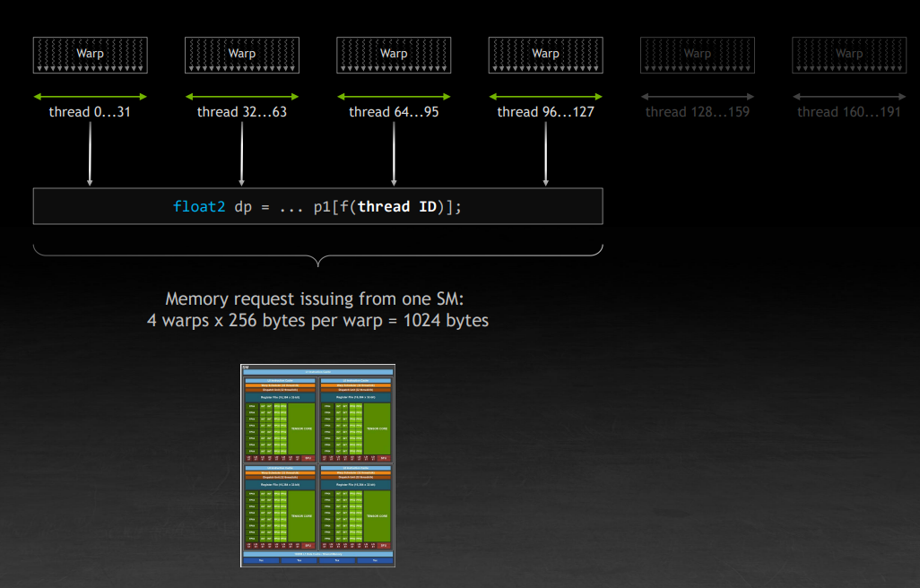Click the dimmed Warp box above thread 128...159
This screenshot has height=588, width=920.
[698, 55]
